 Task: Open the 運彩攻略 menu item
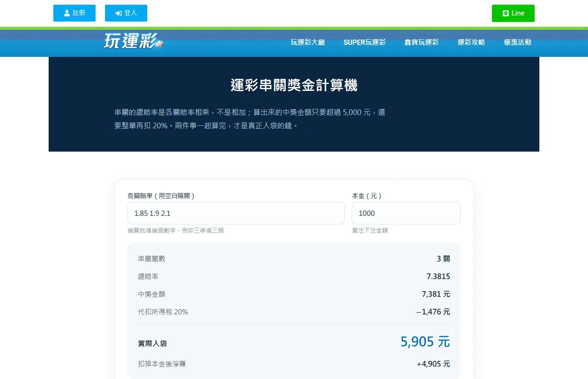(x=471, y=42)
